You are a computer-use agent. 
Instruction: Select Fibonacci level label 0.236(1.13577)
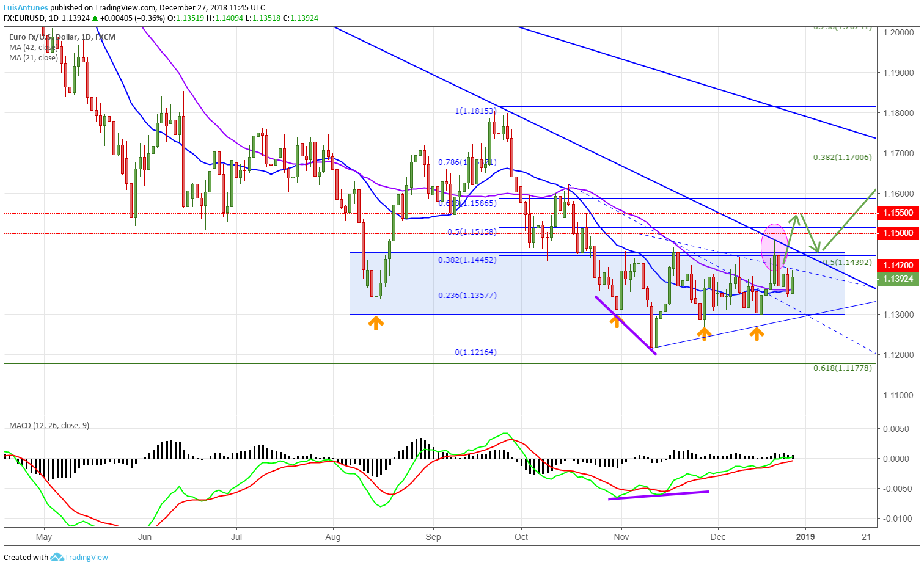pyautogui.click(x=468, y=296)
